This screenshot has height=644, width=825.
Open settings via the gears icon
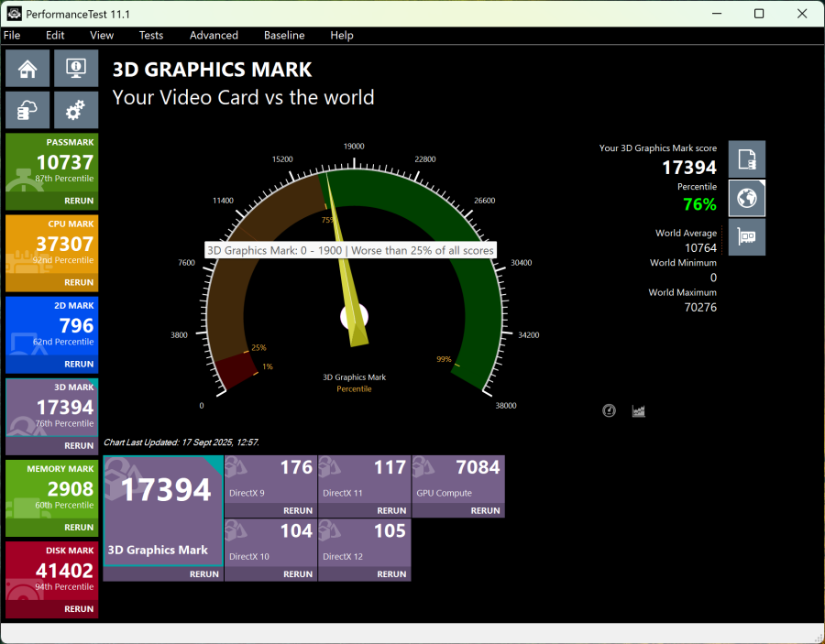pos(76,110)
